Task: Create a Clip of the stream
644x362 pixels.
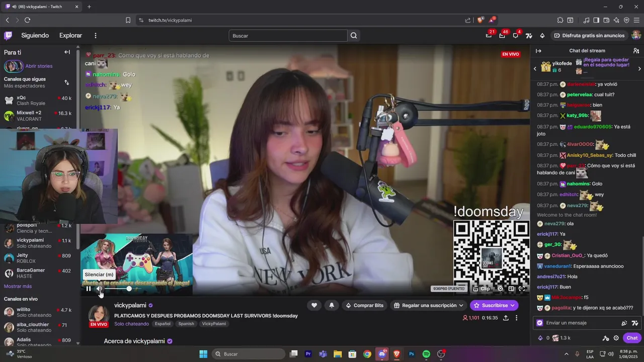Action: click(x=481, y=289)
